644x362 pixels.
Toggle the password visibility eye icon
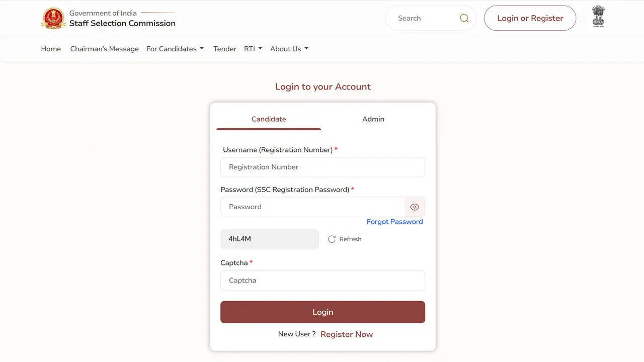(414, 207)
